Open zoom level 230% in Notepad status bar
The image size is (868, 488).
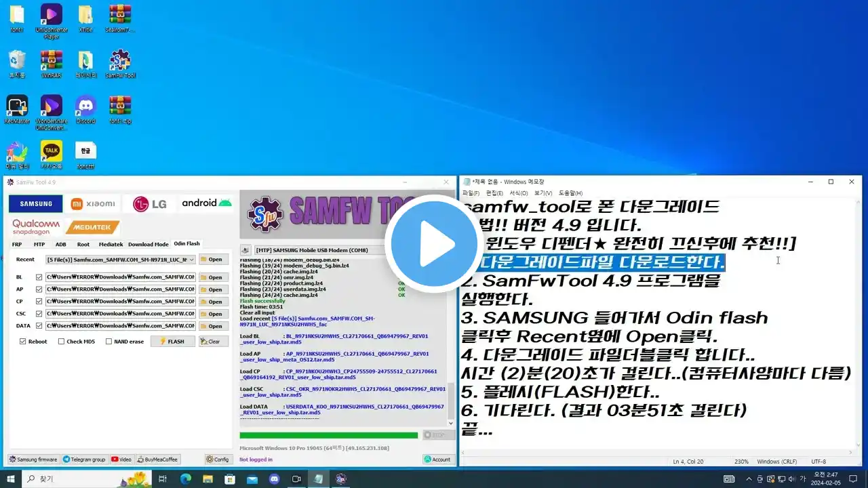point(741,462)
